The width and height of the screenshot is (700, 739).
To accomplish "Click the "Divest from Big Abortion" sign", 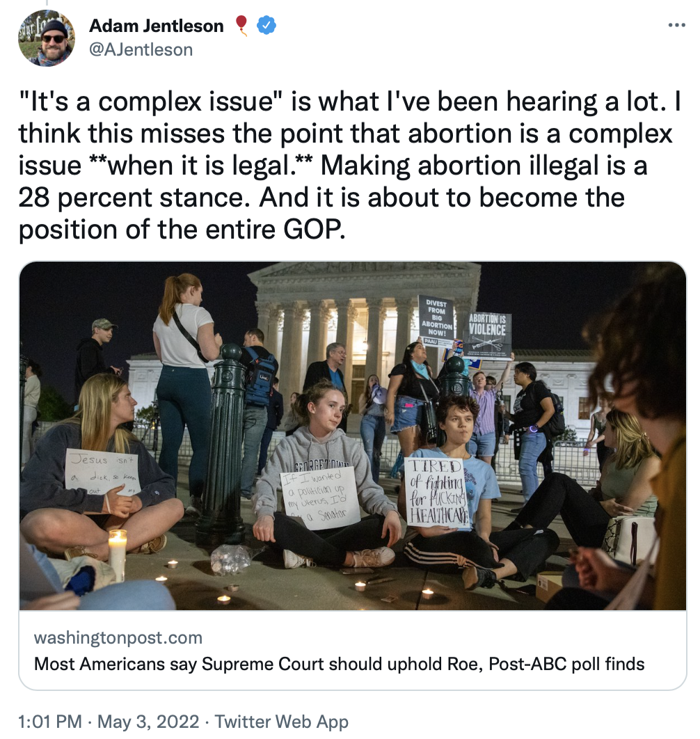I will pyautogui.click(x=436, y=321).
